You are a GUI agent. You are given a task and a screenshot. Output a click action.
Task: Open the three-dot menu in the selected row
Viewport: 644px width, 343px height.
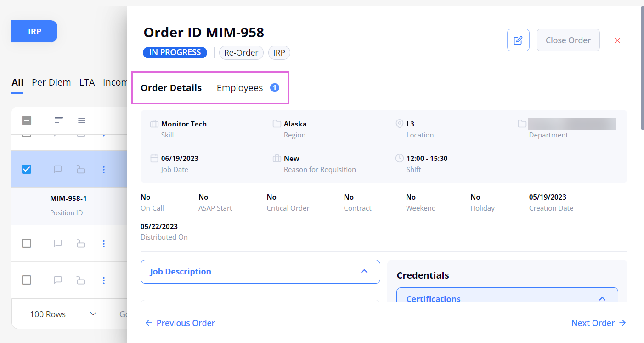pyautogui.click(x=104, y=170)
